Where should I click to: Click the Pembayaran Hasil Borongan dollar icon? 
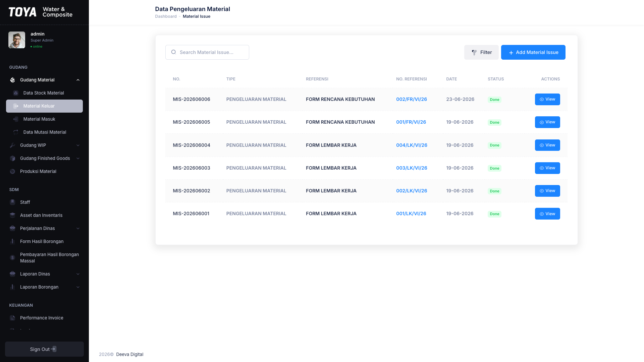[x=12, y=258]
